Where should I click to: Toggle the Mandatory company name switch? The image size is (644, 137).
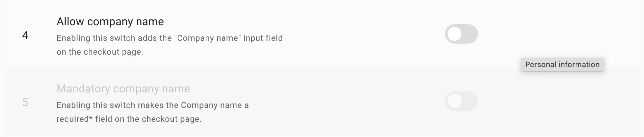[x=461, y=101]
